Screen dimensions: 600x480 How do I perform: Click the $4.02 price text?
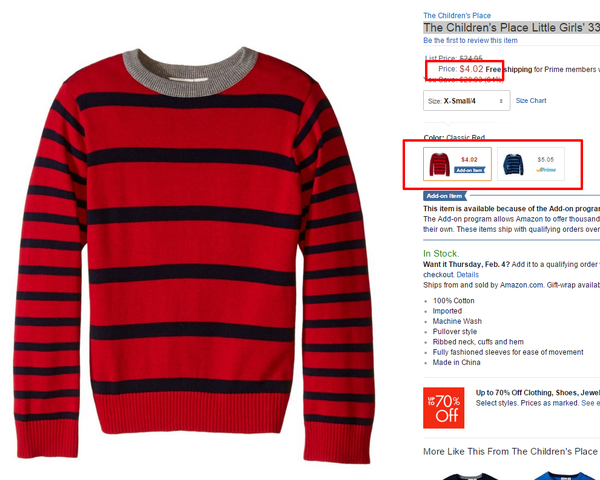(471, 69)
